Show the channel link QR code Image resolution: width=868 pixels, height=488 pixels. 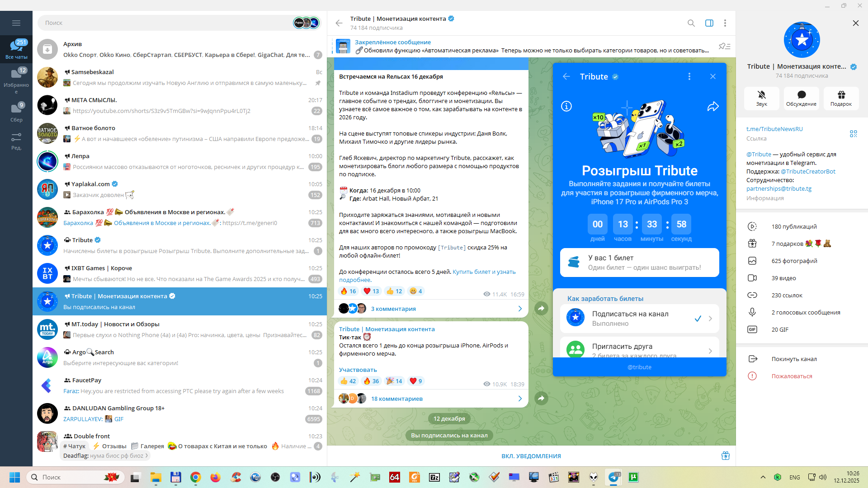(x=853, y=134)
